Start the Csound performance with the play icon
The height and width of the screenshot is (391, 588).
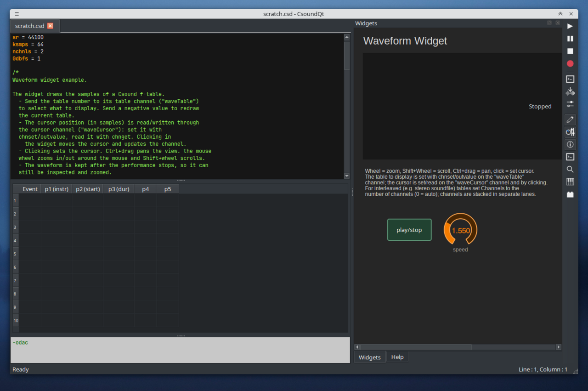tap(570, 26)
